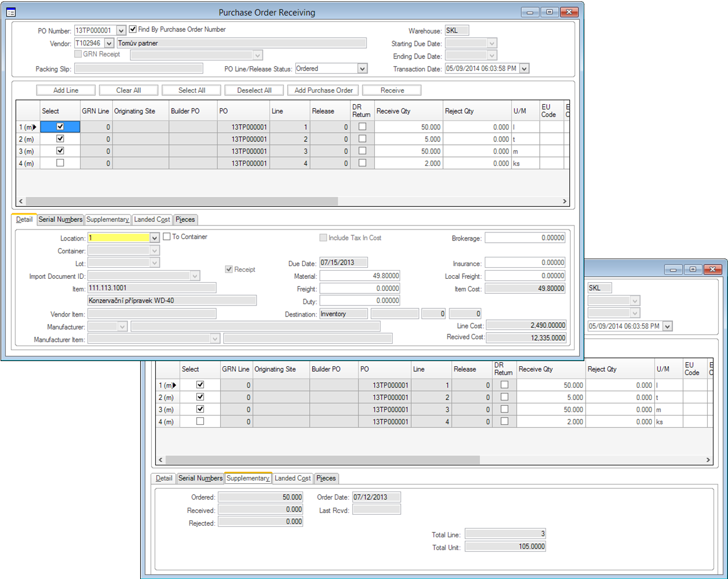Open Pieces tab in rear window
This screenshot has height=579, width=728.
pos(326,478)
